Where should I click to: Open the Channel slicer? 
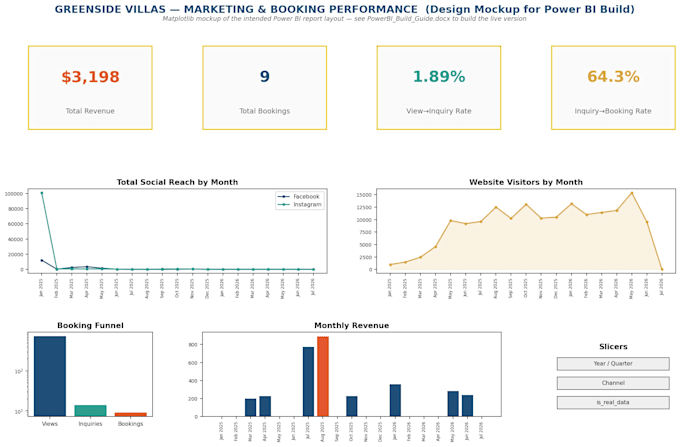point(613,383)
